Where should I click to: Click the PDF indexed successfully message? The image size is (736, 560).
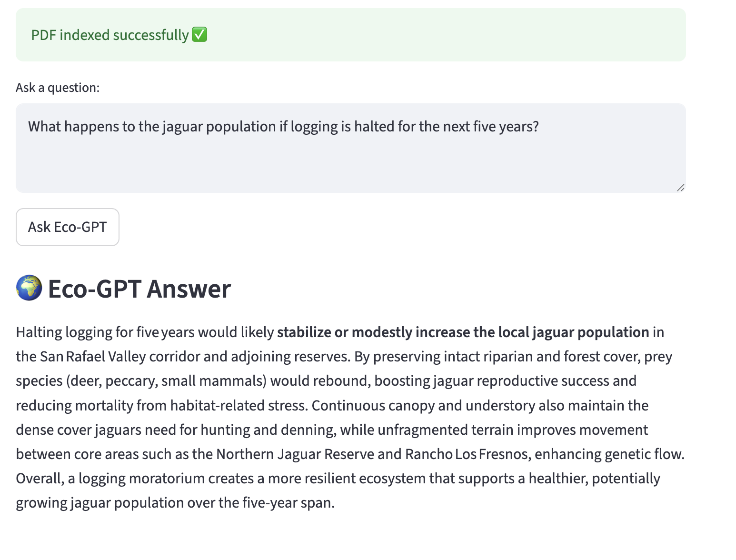coord(110,35)
